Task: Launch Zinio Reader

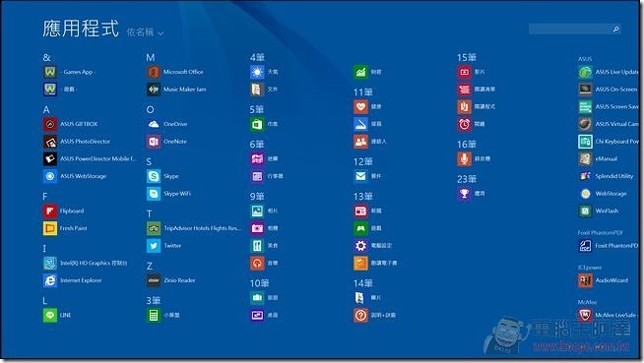Action: click(171, 280)
